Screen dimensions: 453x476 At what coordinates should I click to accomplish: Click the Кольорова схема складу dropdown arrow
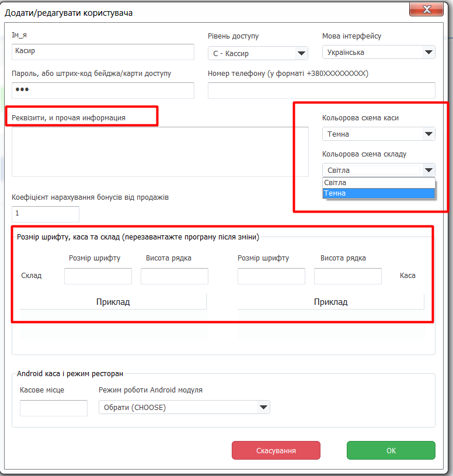coord(428,170)
